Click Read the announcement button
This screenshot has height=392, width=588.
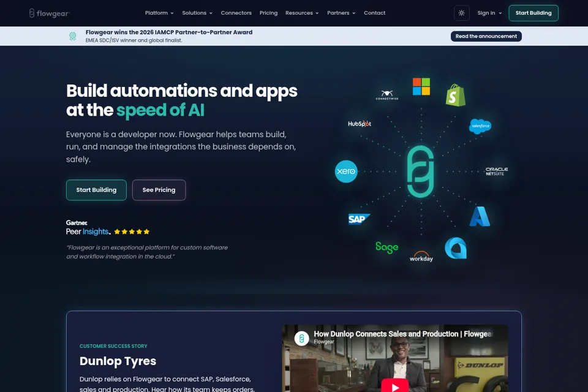[486, 36]
